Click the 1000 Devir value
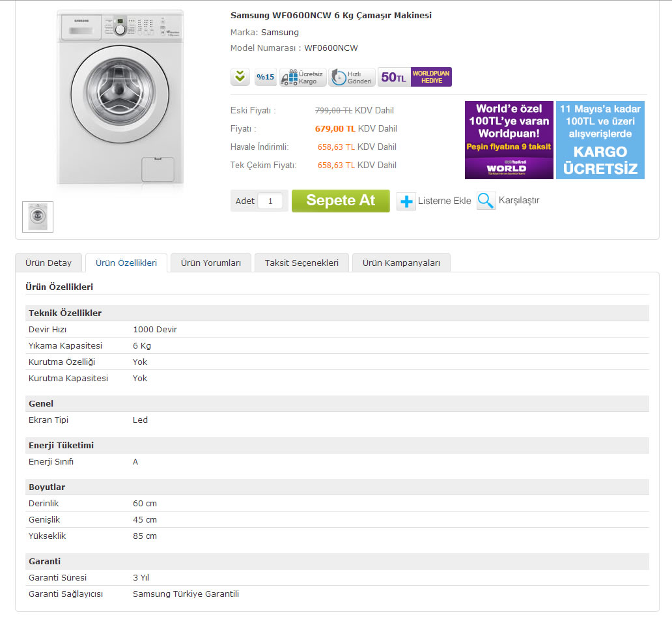 (x=155, y=330)
